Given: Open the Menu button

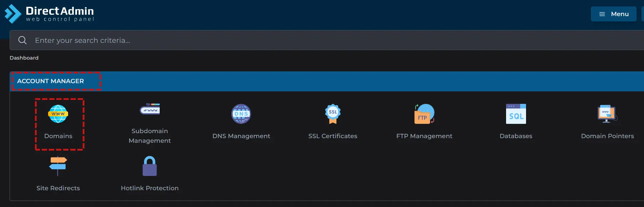Looking at the screenshot, I should (614, 14).
